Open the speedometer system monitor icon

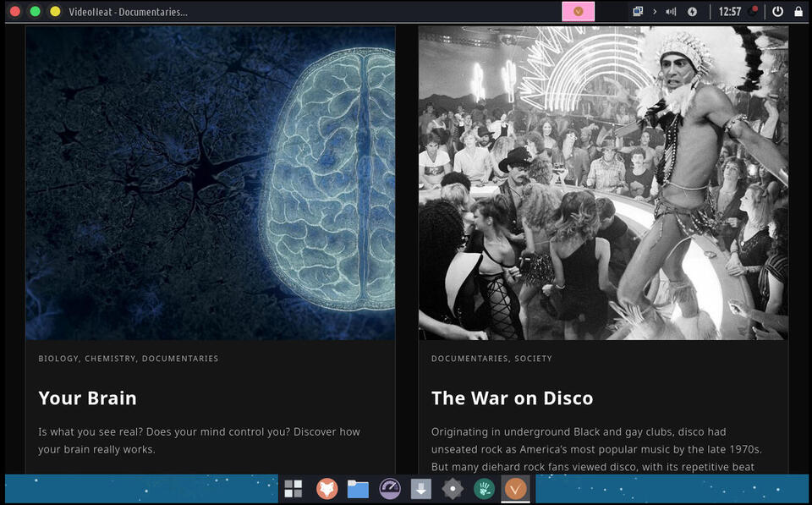[389, 489]
